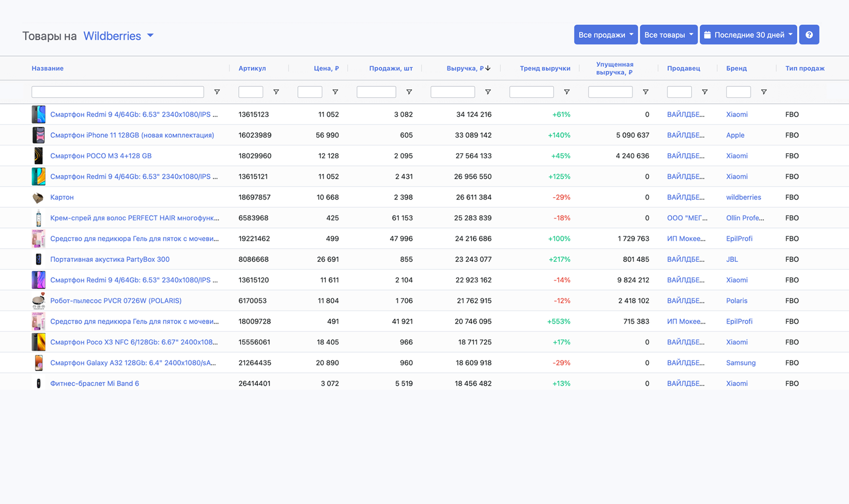The height and width of the screenshot is (504, 849).
Task: Open the Apple brand link
Action: (x=735, y=135)
